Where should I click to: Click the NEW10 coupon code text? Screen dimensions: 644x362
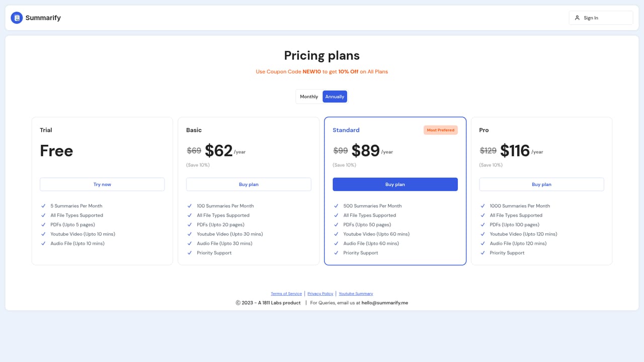tap(312, 71)
